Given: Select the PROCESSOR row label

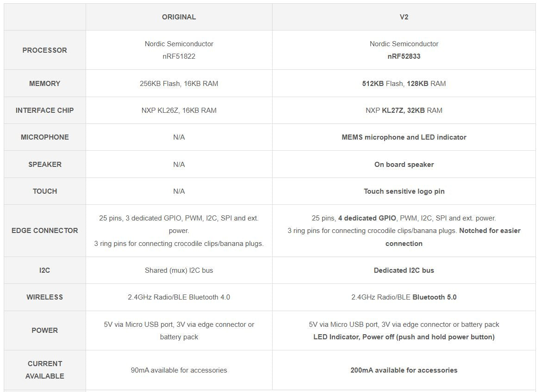Looking at the screenshot, I should pos(44,50).
